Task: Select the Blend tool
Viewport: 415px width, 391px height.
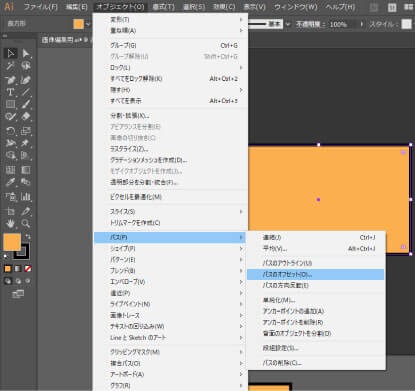Action: pos(26,182)
